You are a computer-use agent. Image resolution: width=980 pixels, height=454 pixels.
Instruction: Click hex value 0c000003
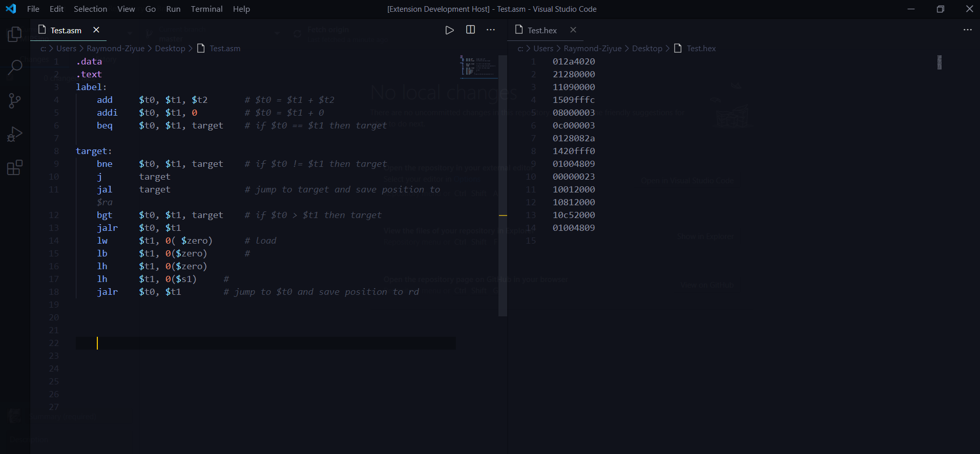point(574,125)
